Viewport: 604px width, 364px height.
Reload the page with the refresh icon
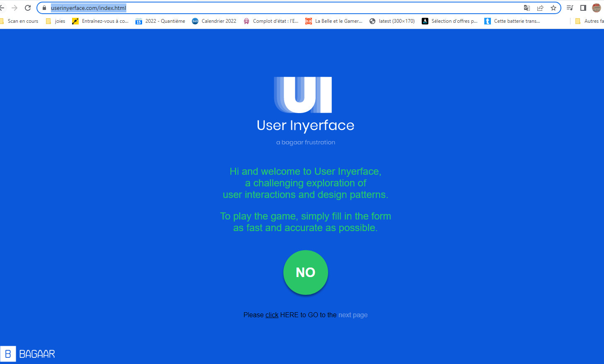(28, 8)
